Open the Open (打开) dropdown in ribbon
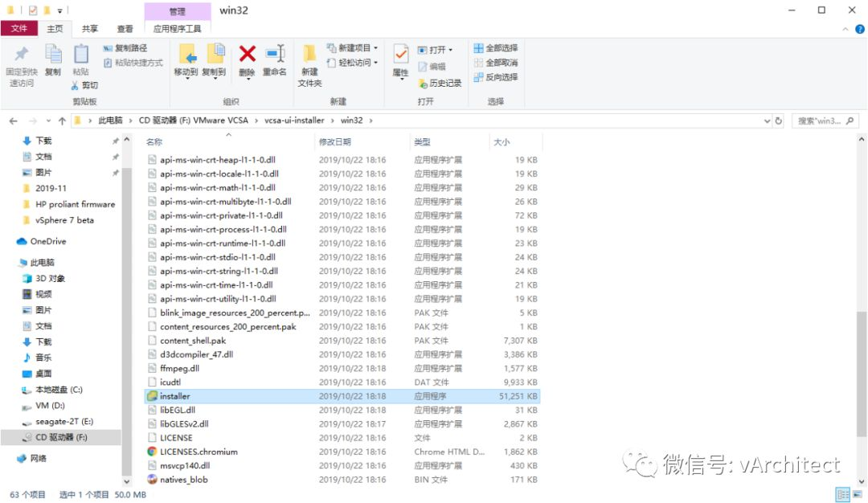Screen dimensions: 868x503 coord(435,50)
